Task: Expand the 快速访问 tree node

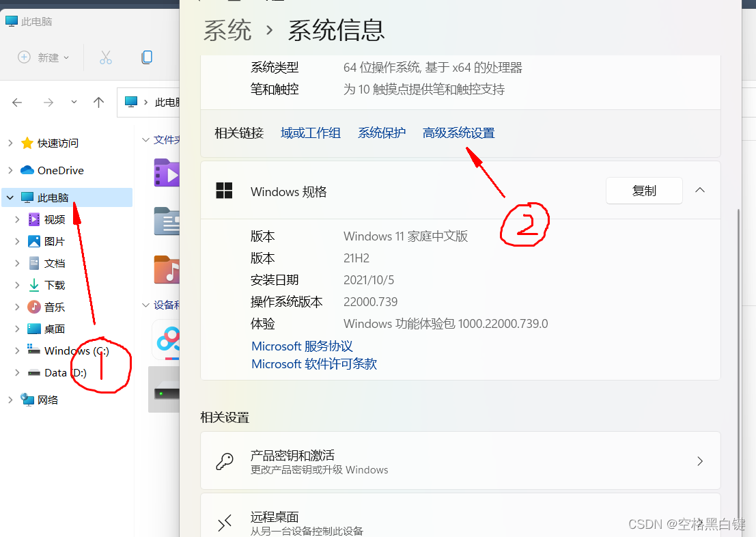Action: tap(10, 143)
